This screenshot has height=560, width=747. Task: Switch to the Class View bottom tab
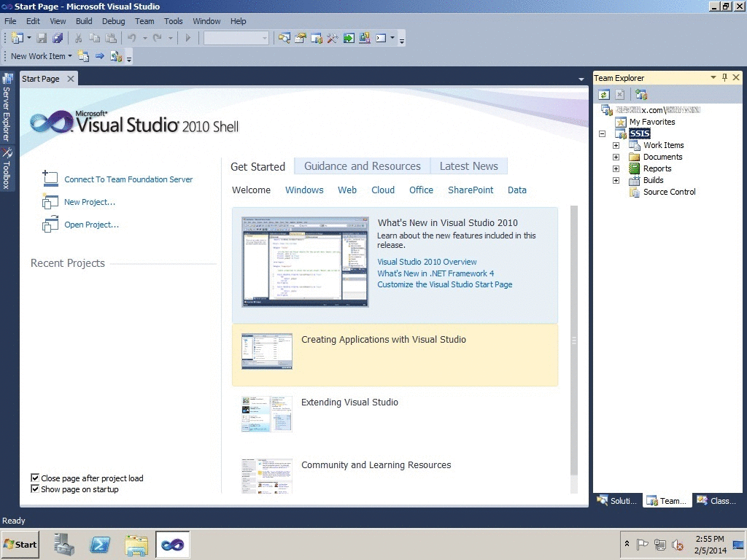point(717,500)
